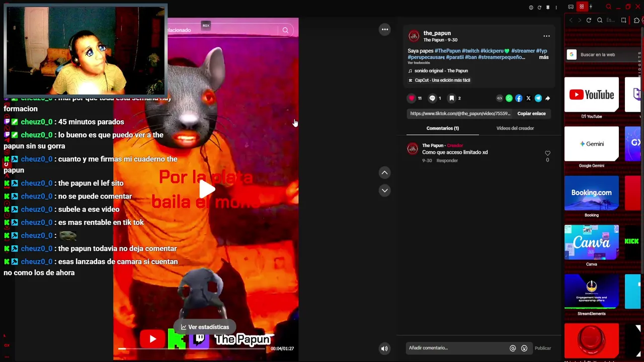Viewport: 644px width, 362px height.
Task: Click Ver estadísticas button on video
Action: (205, 327)
